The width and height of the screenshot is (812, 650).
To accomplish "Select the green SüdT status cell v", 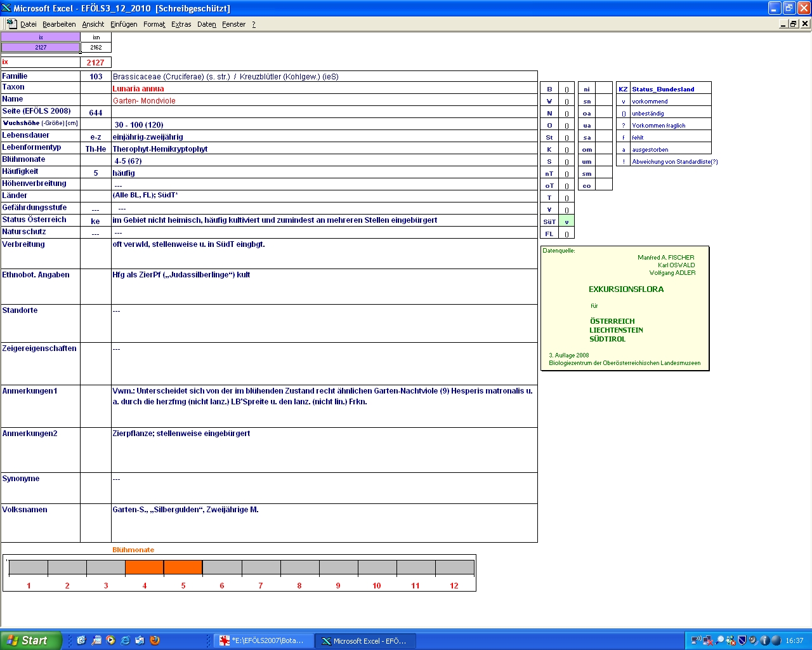I will pyautogui.click(x=566, y=222).
